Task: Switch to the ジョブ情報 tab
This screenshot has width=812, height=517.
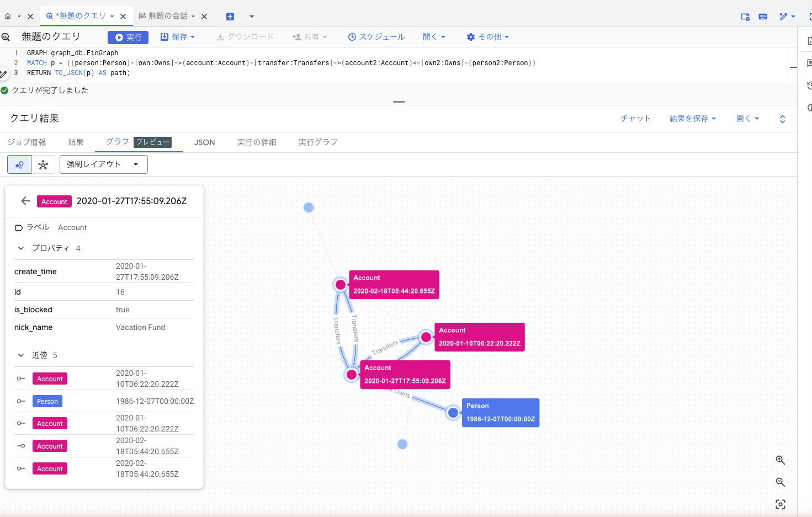Action: 26,142
